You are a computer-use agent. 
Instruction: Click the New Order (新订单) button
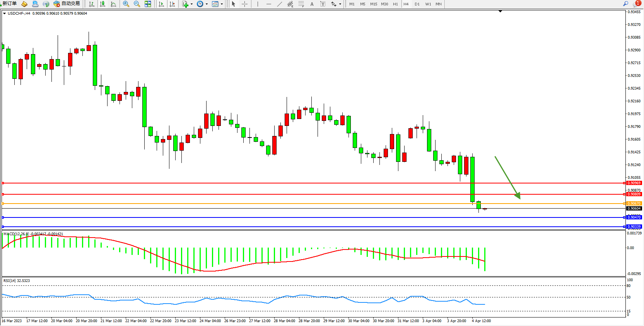point(9,4)
